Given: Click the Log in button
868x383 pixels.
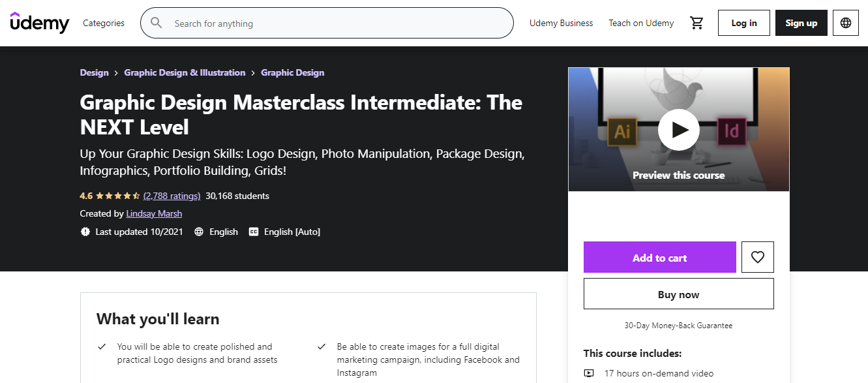Looking at the screenshot, I should tap(743, 22).
